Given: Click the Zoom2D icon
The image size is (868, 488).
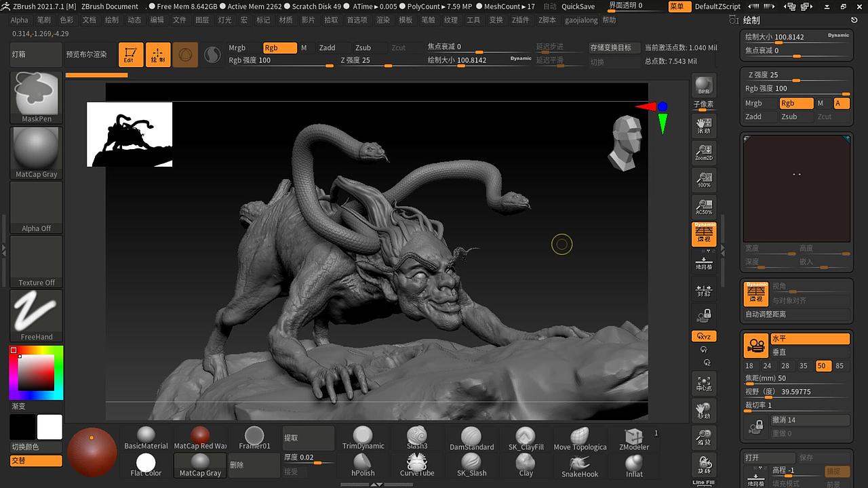Looking at the screenshot, I should tap(704, 152).
